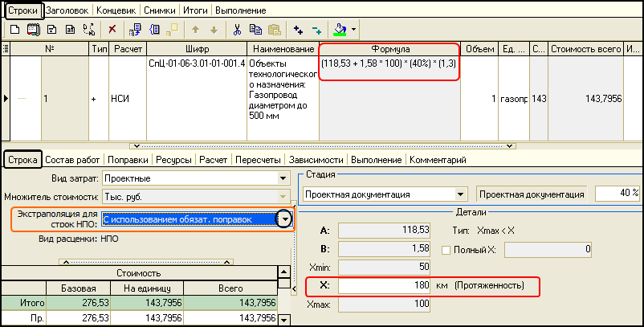The image size is (644, 327).
Task: Click the red X delete icon
Action: [x=112, y=29]
